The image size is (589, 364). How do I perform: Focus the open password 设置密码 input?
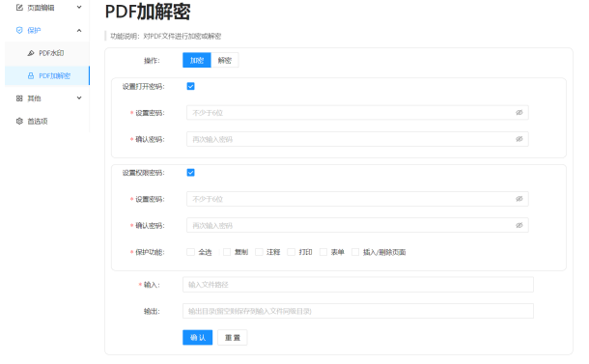(x=357, y=113)
